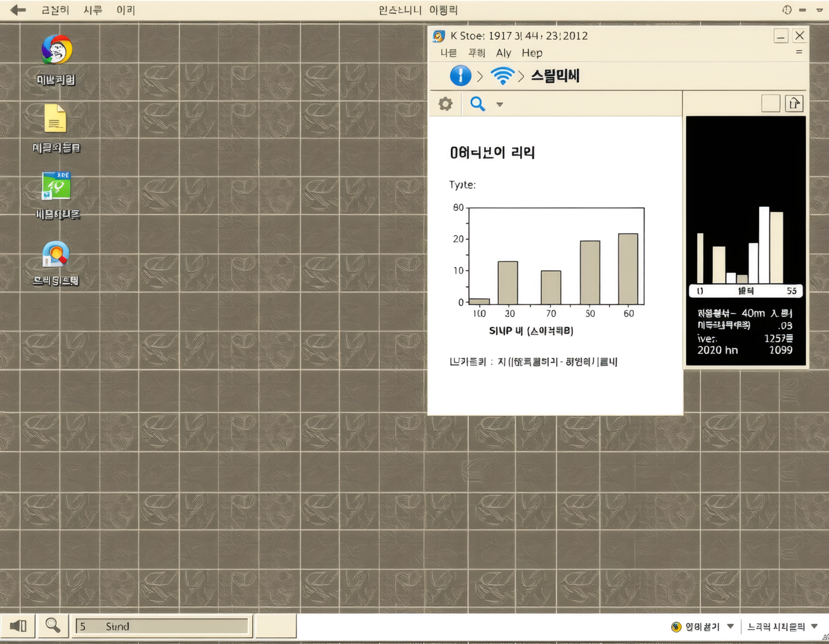
Task: Open the first menu in the top bar
Action: [55, 10]
